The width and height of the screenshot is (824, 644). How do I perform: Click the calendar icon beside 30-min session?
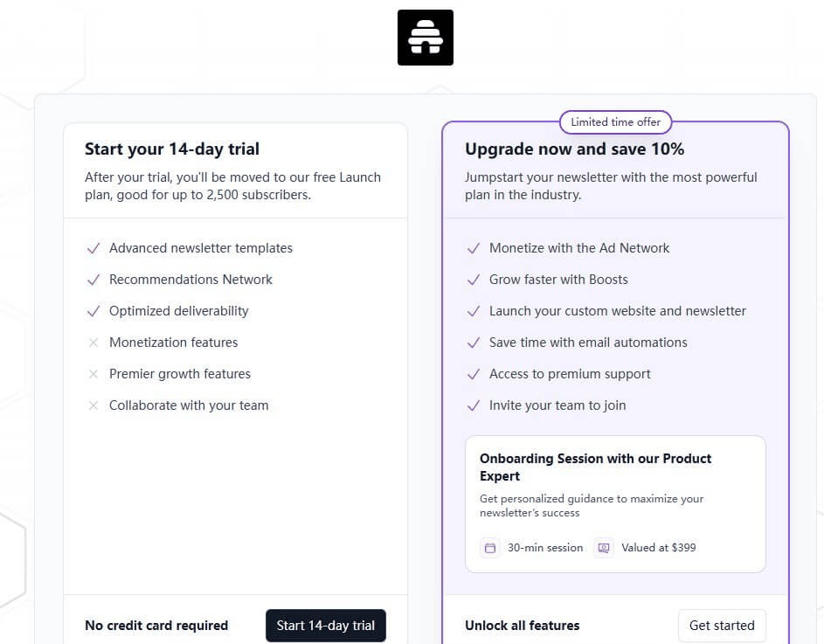coord(490,548)
